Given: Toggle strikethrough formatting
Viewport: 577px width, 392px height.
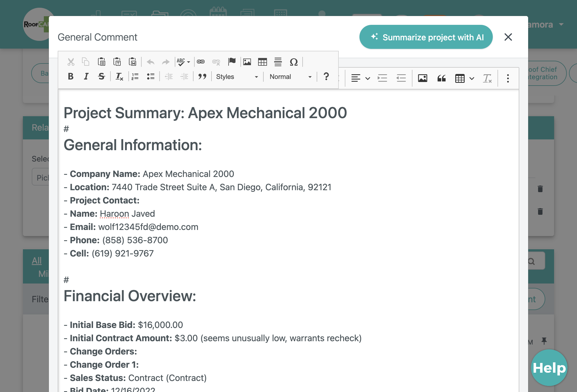Looking at the screenshot, I should tap(102, 76).
